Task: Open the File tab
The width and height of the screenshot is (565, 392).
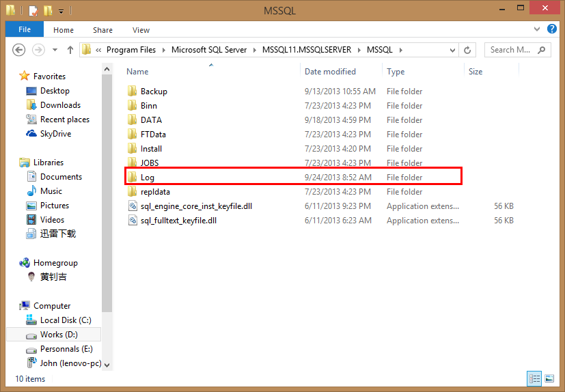Action: coord(25,29)
